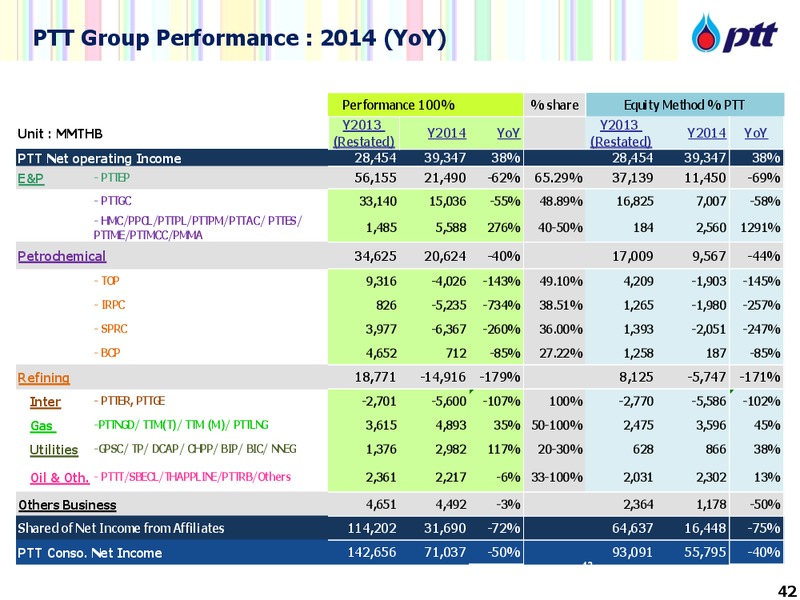This screenshot has width=800, height=600.
Task: Click the Unit : MMTHB label
Action: point(60,134)
